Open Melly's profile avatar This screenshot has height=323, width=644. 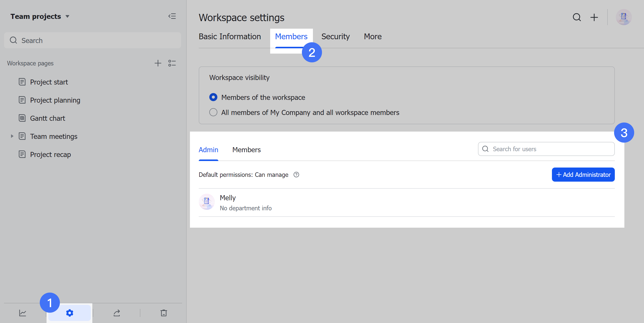tap(207, 202)
